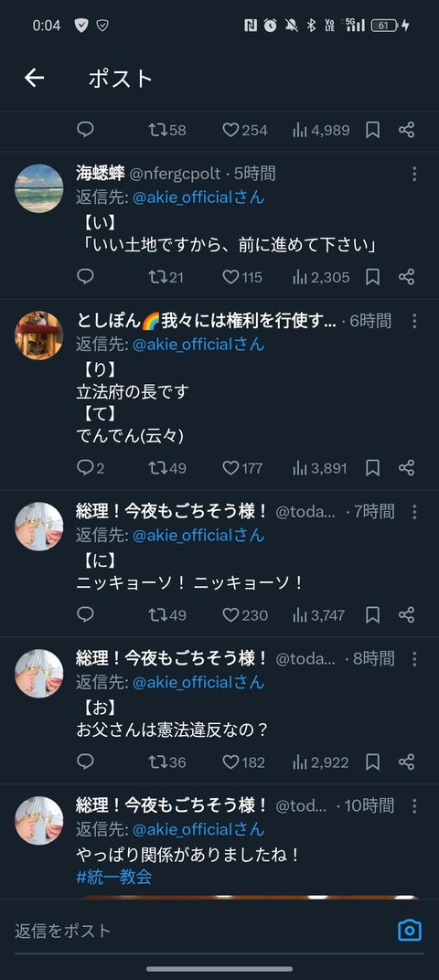Image resolution: width=439 pixels, height=980 pixels.
Task: Open the #統一教会 hashtag
Action: [113, 877]
